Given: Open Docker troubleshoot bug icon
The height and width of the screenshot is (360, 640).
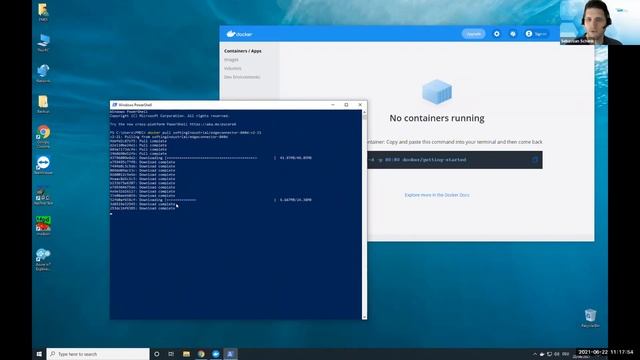Looking at the screenshot, I should tap(513, 34).
